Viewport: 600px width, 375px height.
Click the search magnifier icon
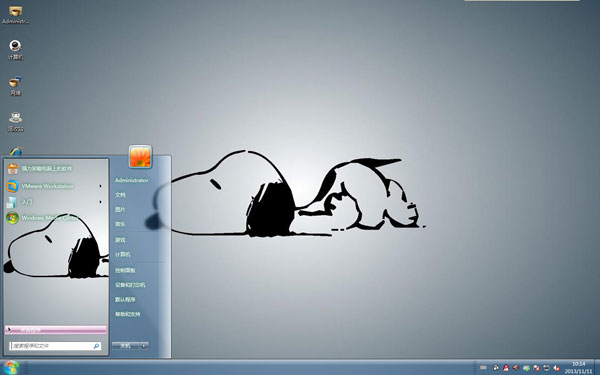click(96, 346)
